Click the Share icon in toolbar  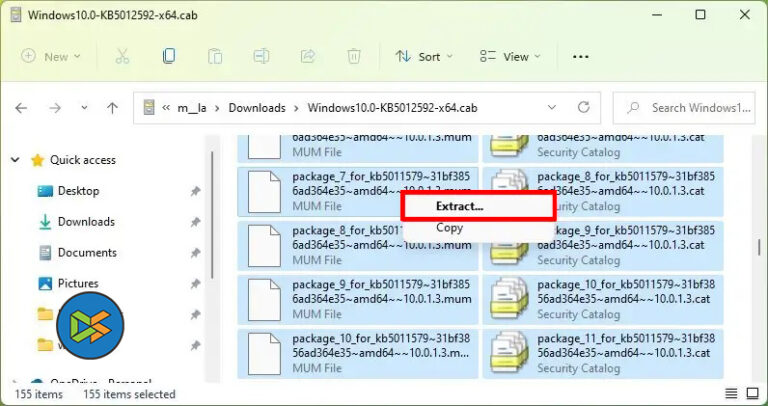point(308,56)
